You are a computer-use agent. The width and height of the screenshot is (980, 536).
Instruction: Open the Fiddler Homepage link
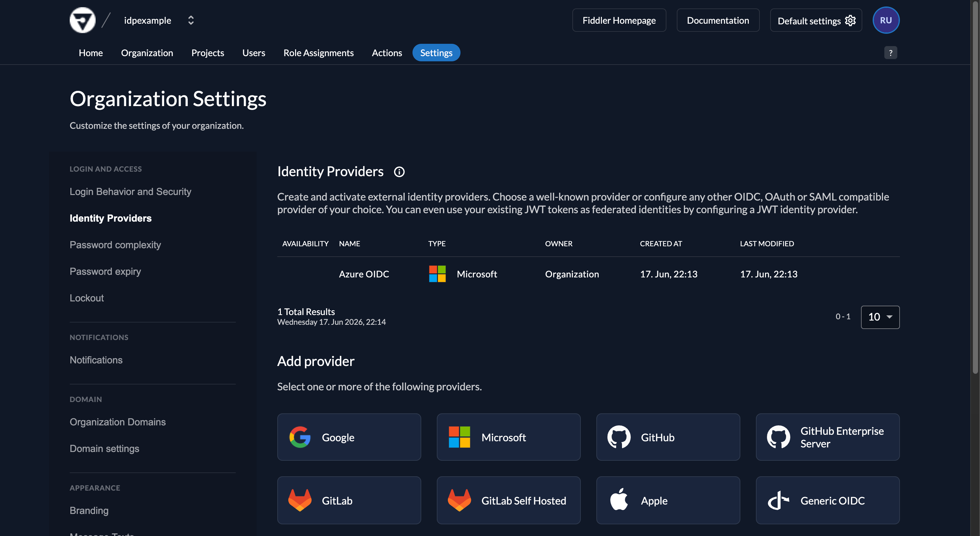[619, 20]
